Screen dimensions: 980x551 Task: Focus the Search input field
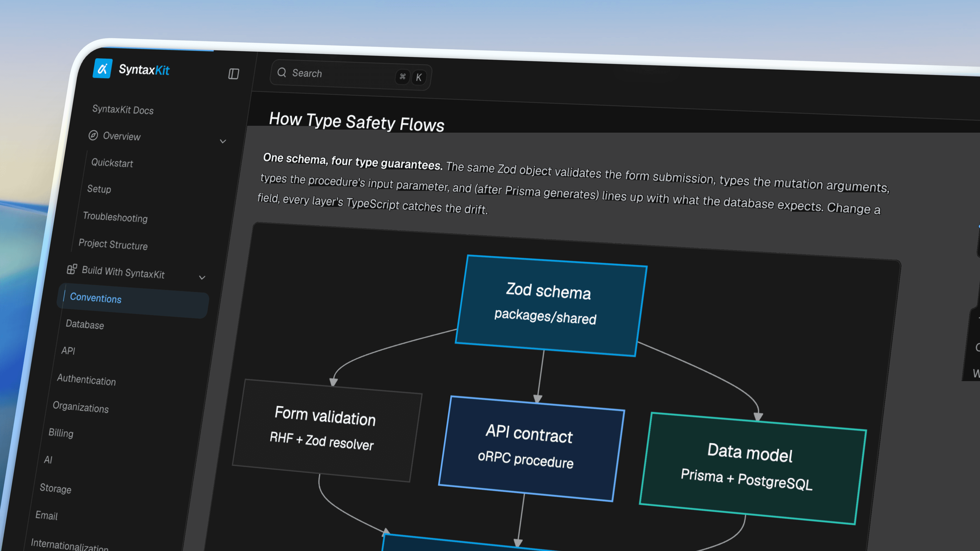point(350,75)
